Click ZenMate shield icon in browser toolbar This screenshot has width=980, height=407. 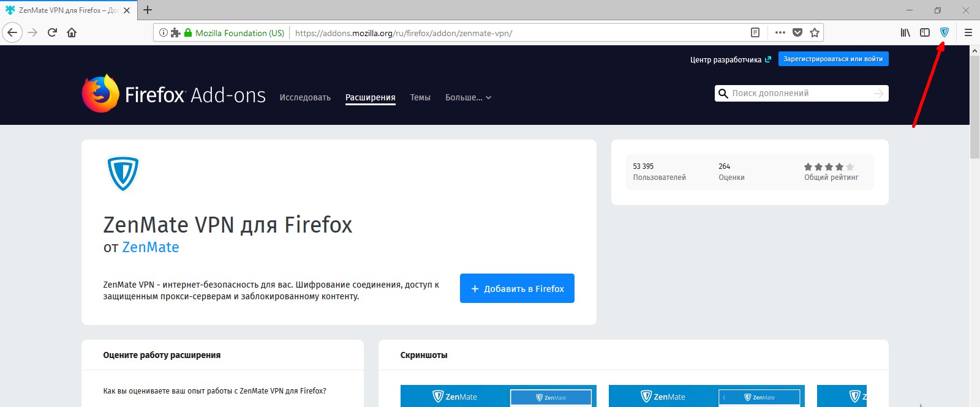[944, 32]
